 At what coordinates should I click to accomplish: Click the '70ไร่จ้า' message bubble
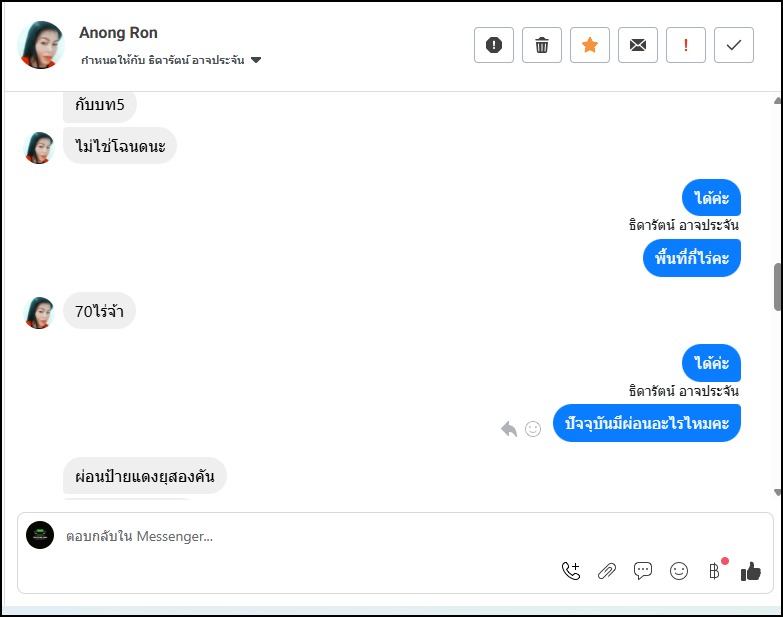pos(99,311)
